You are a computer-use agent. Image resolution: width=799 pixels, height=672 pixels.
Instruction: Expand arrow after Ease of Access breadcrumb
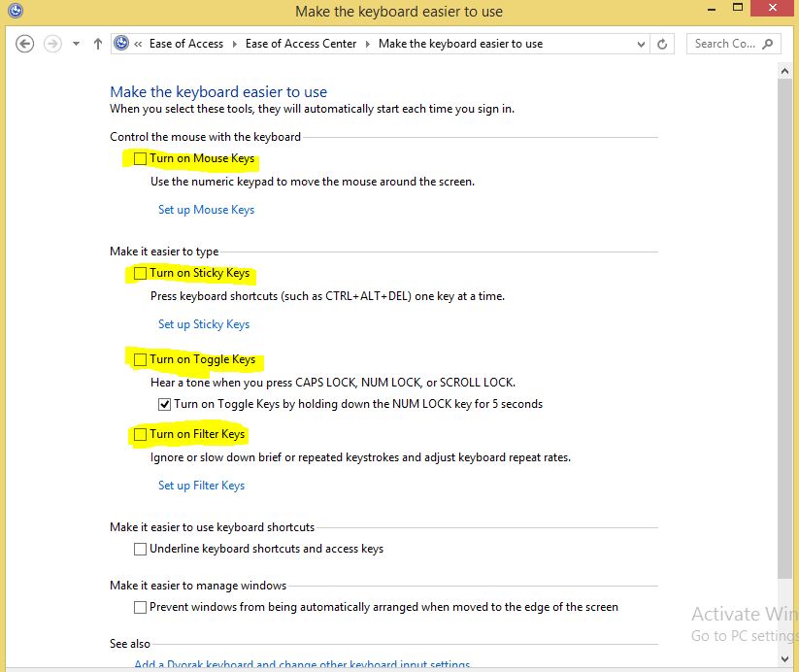[235, 45]
